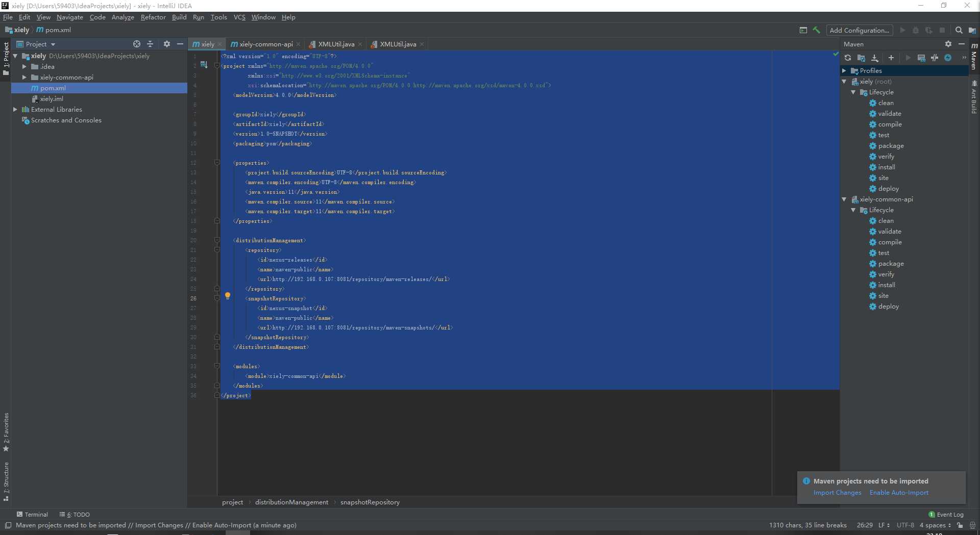This screenshot has width=980, height=535.
Task: Toggle read-only lock icon in status bar
Action: [x=960, y=525]
